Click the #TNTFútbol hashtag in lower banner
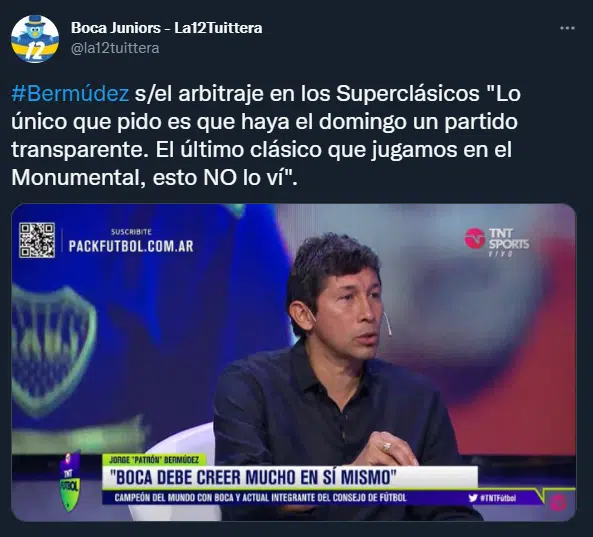This screenshot has width=593, height=537. (498, 498)
